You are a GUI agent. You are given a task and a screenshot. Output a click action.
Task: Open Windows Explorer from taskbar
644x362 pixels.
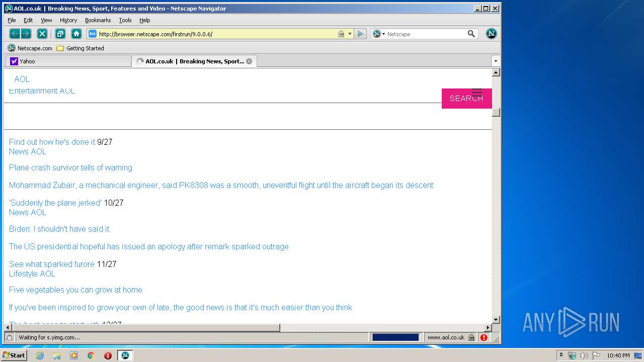[x=57, y=355]
